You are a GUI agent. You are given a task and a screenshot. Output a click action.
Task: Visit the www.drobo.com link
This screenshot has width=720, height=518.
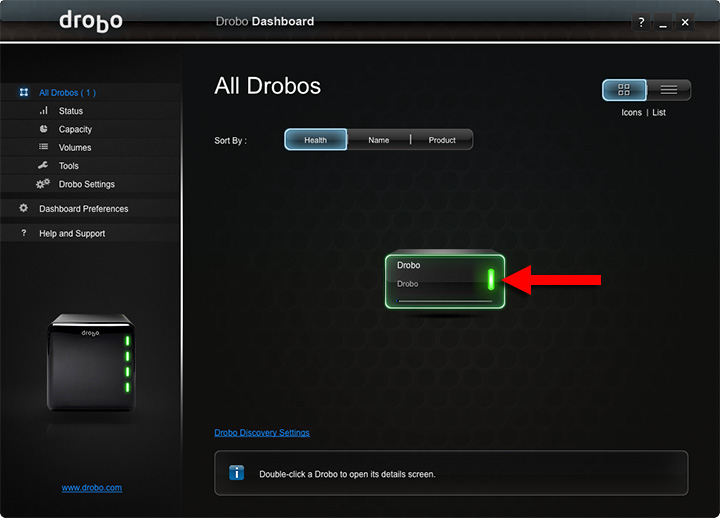tap(92, 488)
